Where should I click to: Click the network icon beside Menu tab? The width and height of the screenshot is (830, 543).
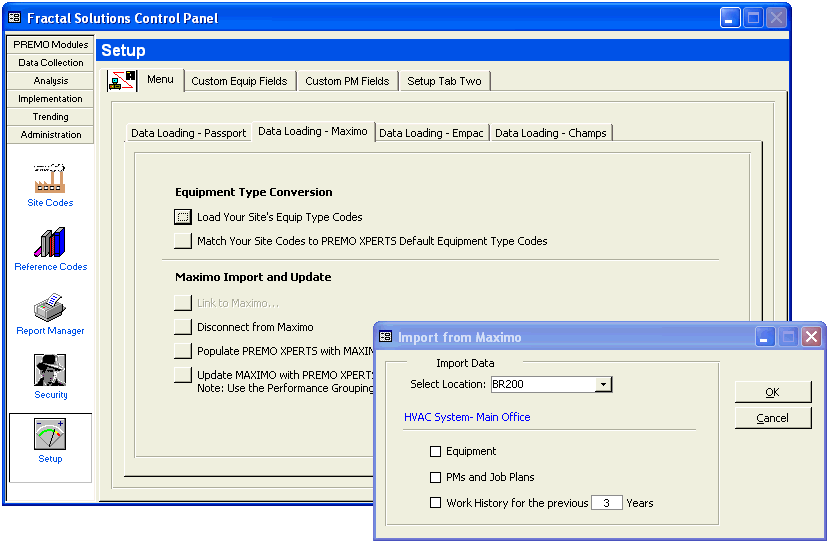[122, 81]
